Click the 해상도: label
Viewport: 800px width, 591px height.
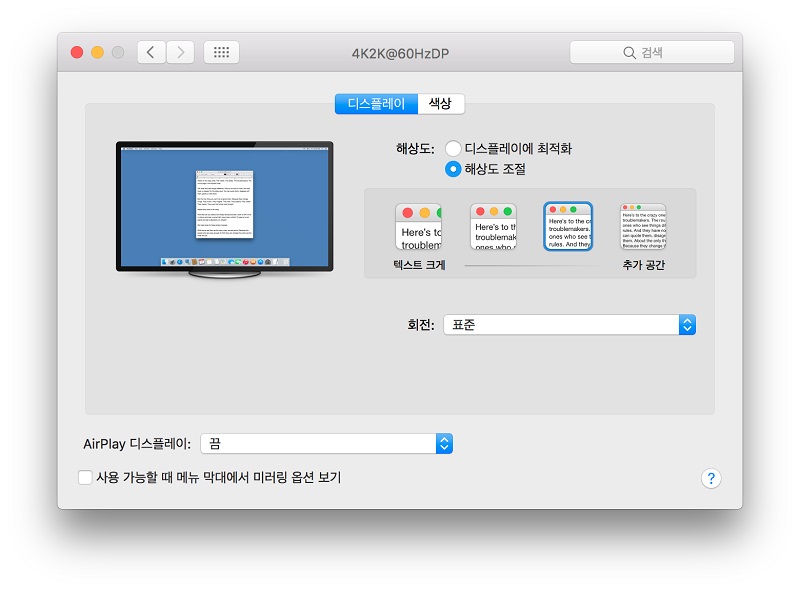click(415, 149)
